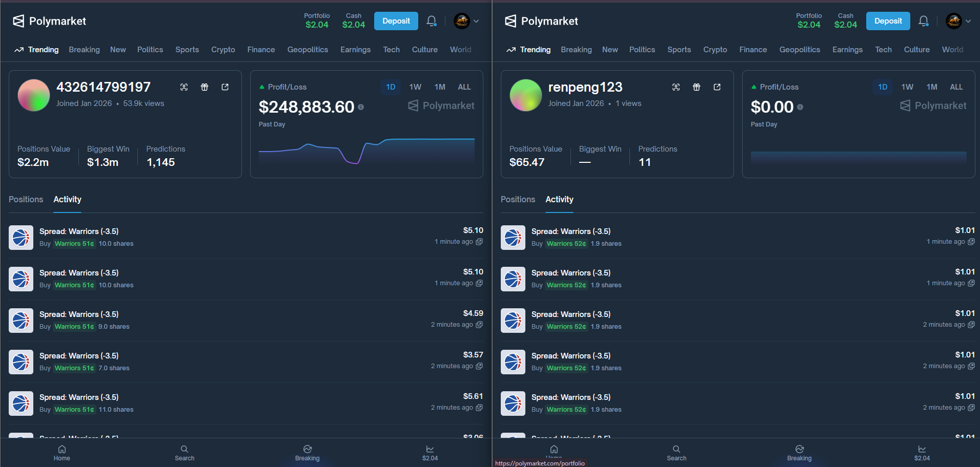Click the account avatar in the right window header
The image size is (980, 467).
tap(954, 21)
